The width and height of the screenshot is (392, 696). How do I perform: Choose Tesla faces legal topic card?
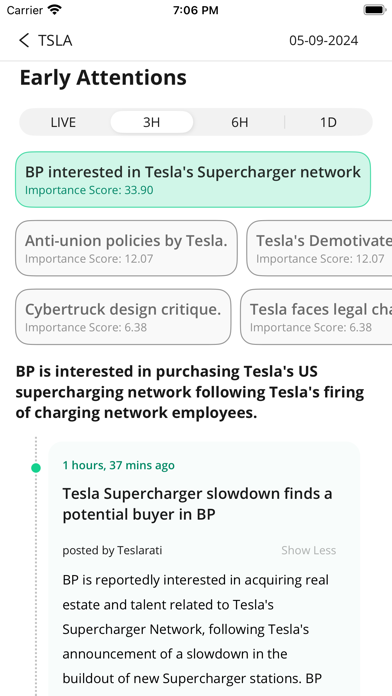[316, 317]
